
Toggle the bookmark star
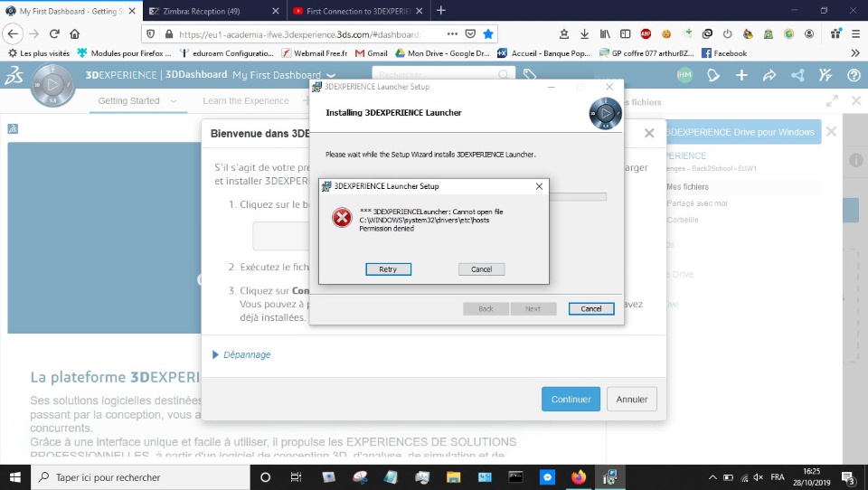pos(487,33)
